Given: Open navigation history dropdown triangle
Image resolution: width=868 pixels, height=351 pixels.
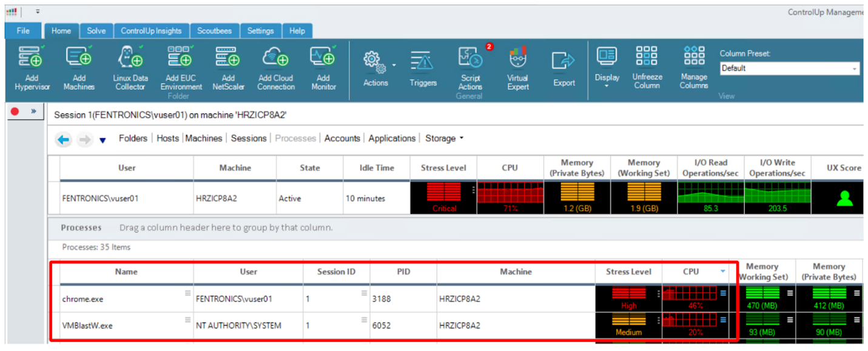Looking at the screenshot, I should click(103, 141).
